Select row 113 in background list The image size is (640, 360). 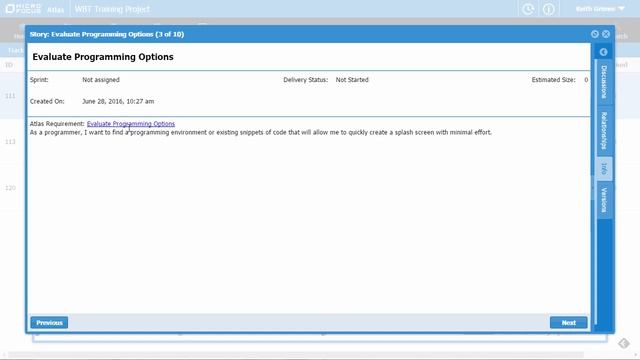coord(10,142)
